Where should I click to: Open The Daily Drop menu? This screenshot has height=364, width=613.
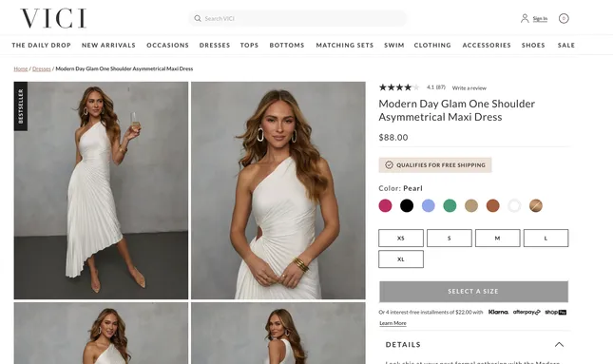tap(42, 45)
